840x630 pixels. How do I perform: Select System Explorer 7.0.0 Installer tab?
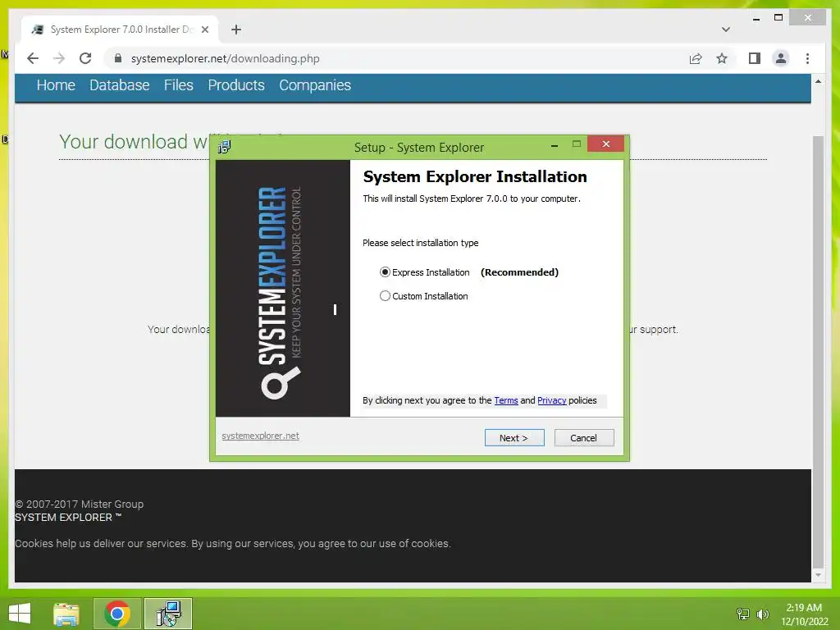click(x=119, y=30)
